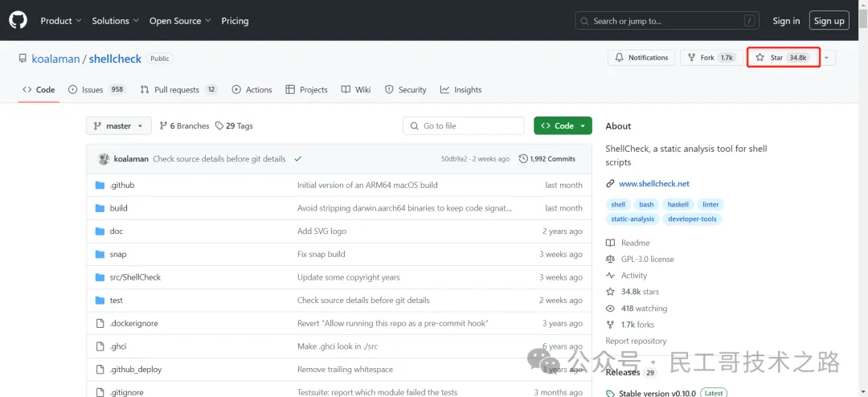Open the GPL-3.0 license link
868x397 pixels.
click(x=647, y=260)
